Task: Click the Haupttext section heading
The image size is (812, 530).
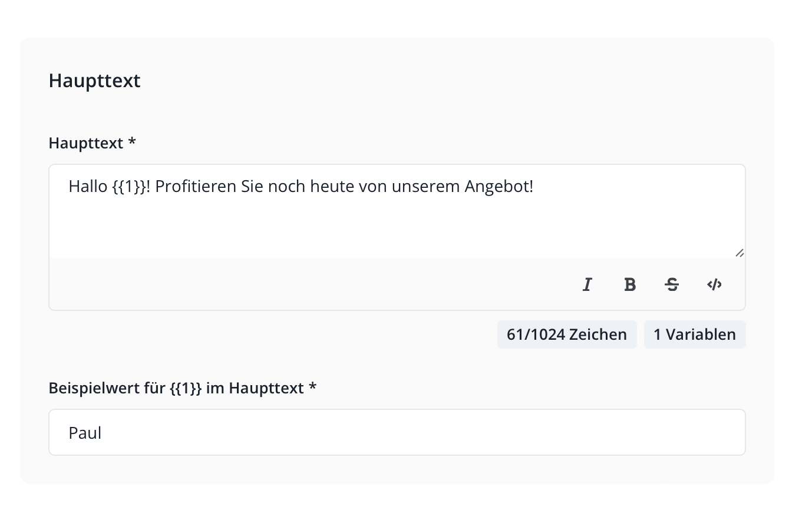Action: click(94, 81)
